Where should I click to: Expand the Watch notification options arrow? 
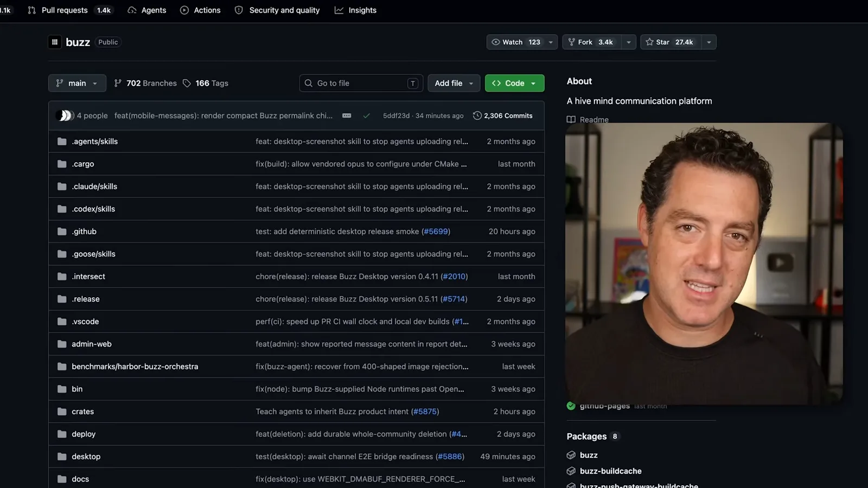point(551,42)
